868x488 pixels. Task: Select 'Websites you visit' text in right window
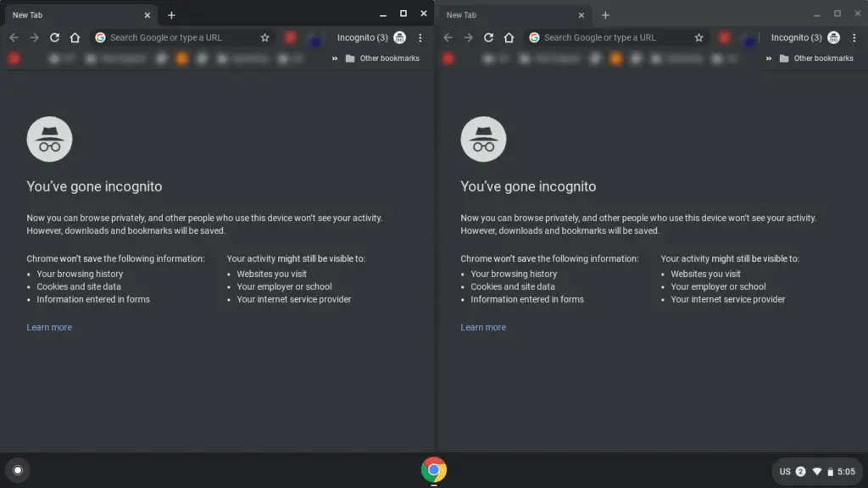point(706,274)
